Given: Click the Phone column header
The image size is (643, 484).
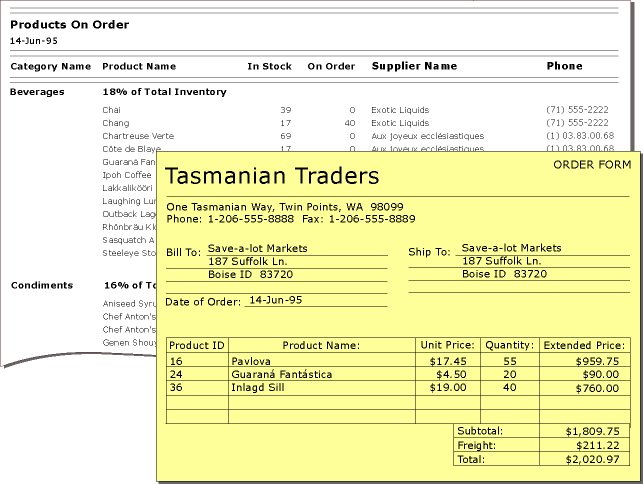Looking at the screenshot, I should pos(564,66).
